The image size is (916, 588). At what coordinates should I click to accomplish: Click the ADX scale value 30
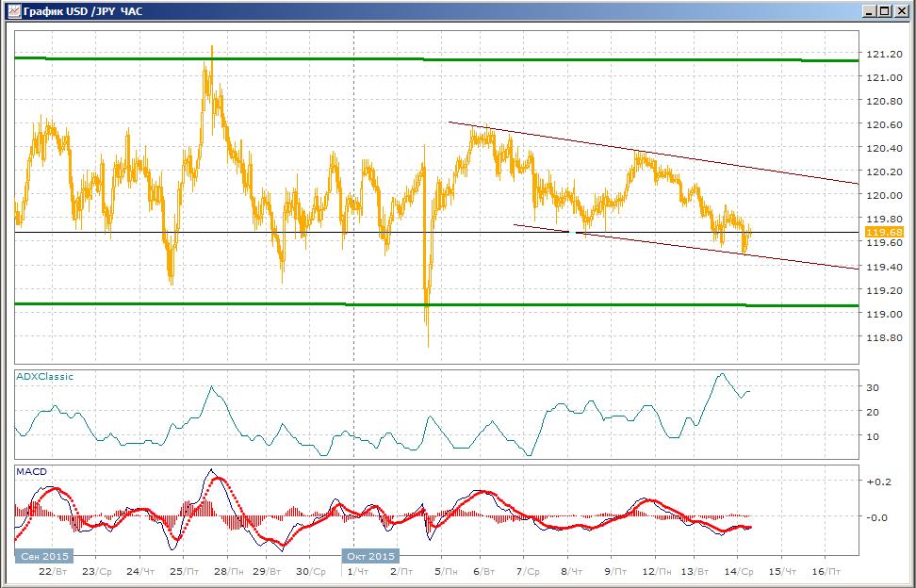[x=873, y=388]
